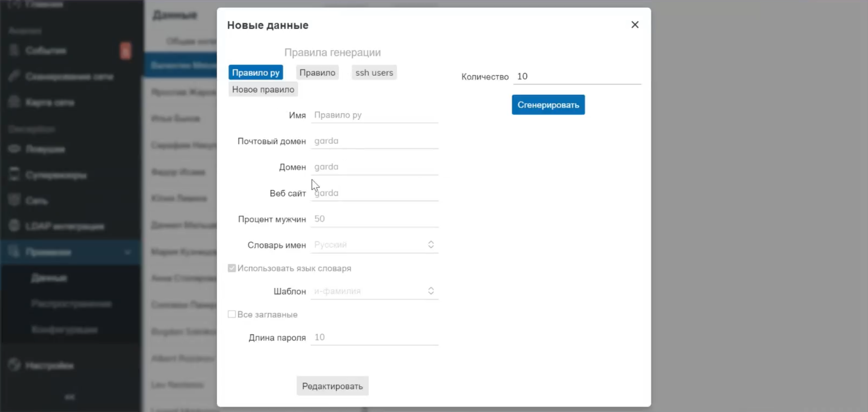Select the Веб сайт field
The width and height of the screenshot is (868, 412).
click(x=374, y=193)
